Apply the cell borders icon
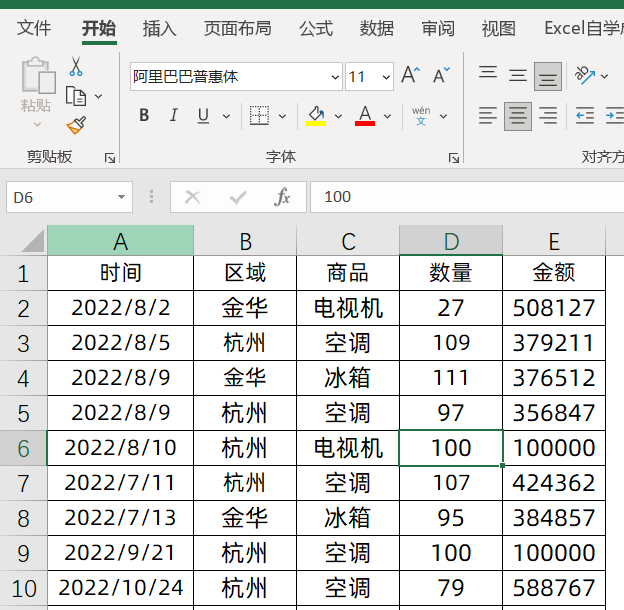The height and width of the screenshot is (610, 624). pyautogui.click(x=259, y=116)
